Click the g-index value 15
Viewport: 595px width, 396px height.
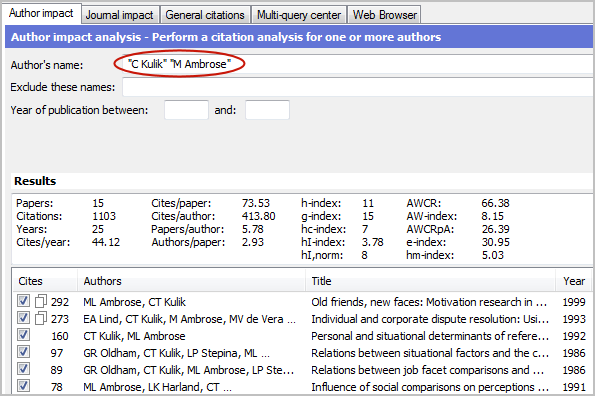tap(368, 216)
